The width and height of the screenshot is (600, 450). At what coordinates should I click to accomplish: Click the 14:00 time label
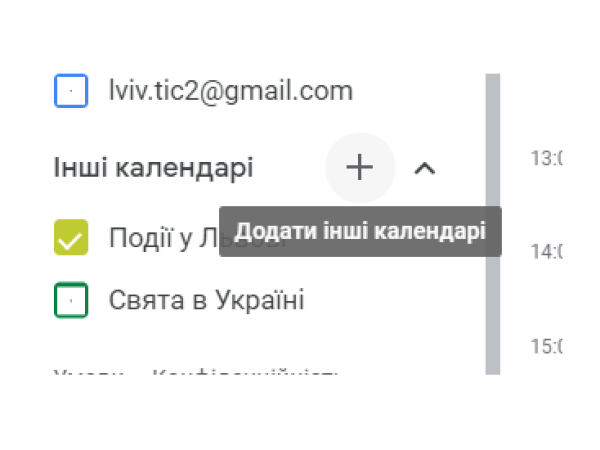[546, 252]
